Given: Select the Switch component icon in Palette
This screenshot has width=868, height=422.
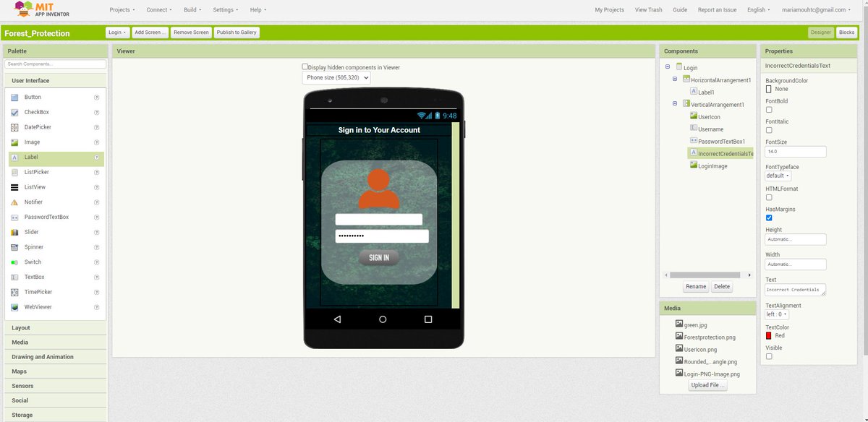Looking at the screenshot, I should click(14, 262).
